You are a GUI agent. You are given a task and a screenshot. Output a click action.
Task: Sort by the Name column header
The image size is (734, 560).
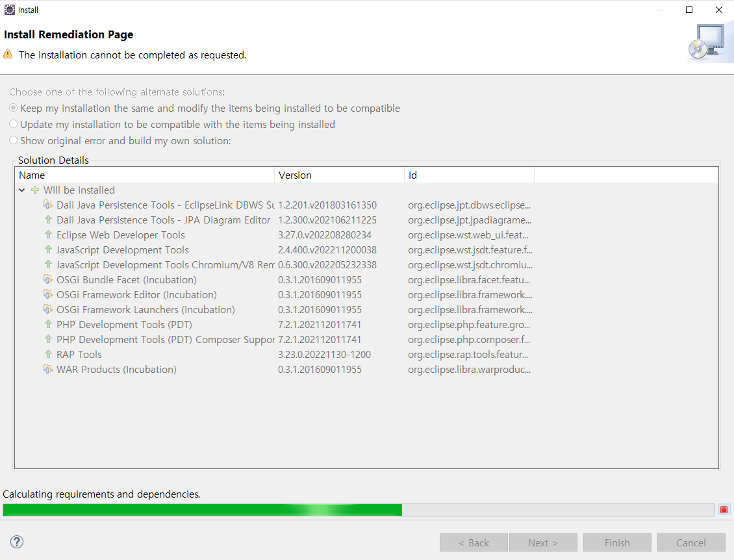pos(145,175)
